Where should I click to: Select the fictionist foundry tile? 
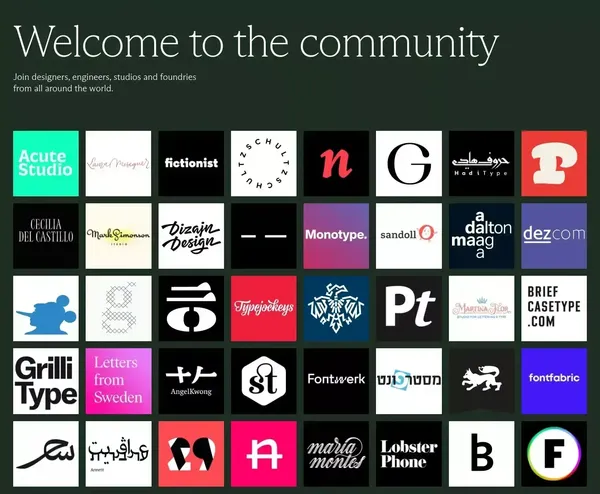tap(191, 163)
